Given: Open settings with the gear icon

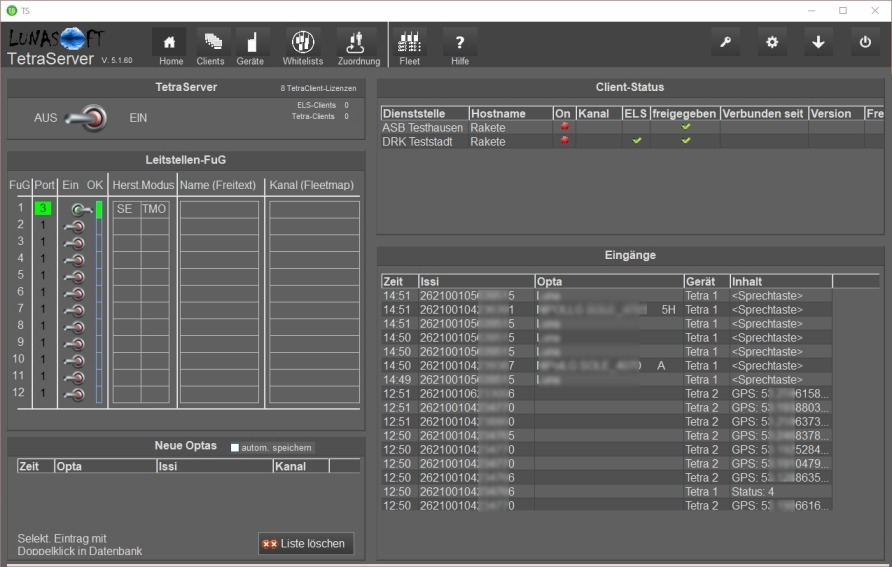Looking at the screenshot, I should point(771,43).
